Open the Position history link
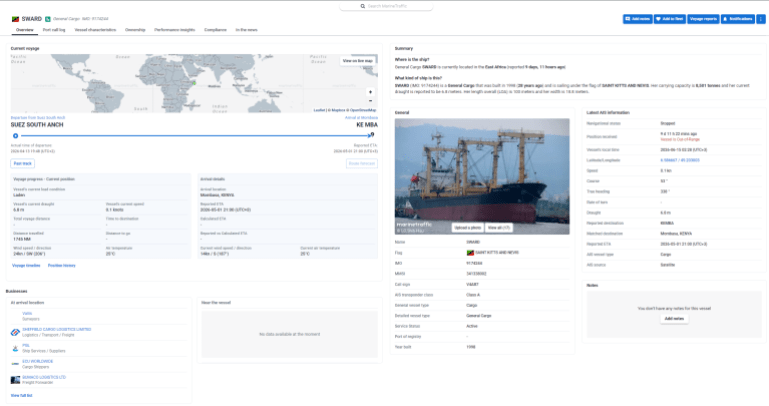This screenshot has height=406, width=769. click(x=62, y=266)
